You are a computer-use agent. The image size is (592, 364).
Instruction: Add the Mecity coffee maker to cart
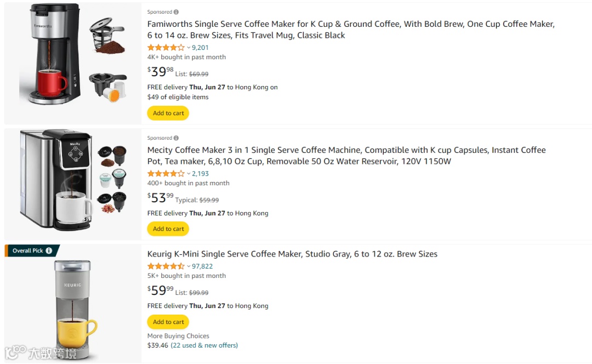point(168,229)
